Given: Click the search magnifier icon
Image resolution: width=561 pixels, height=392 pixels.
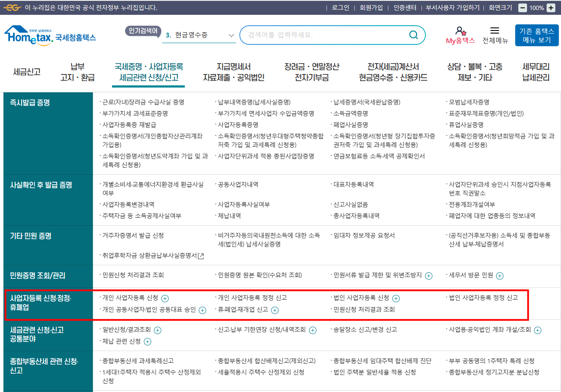Looking at the screenshot, I should [x=413, y=35].
